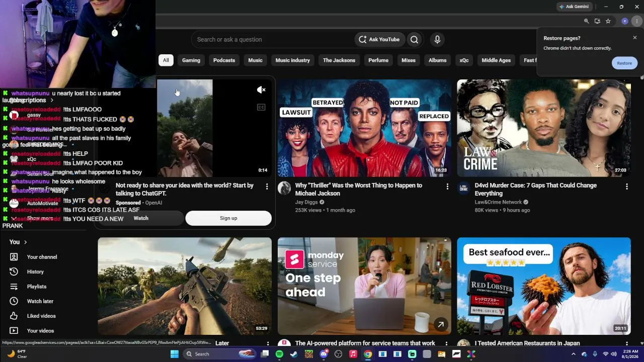Viewport: 644px width, 362px height.
Task: Open Wi-Fi network settings in system tray
Action: [606, 354]
